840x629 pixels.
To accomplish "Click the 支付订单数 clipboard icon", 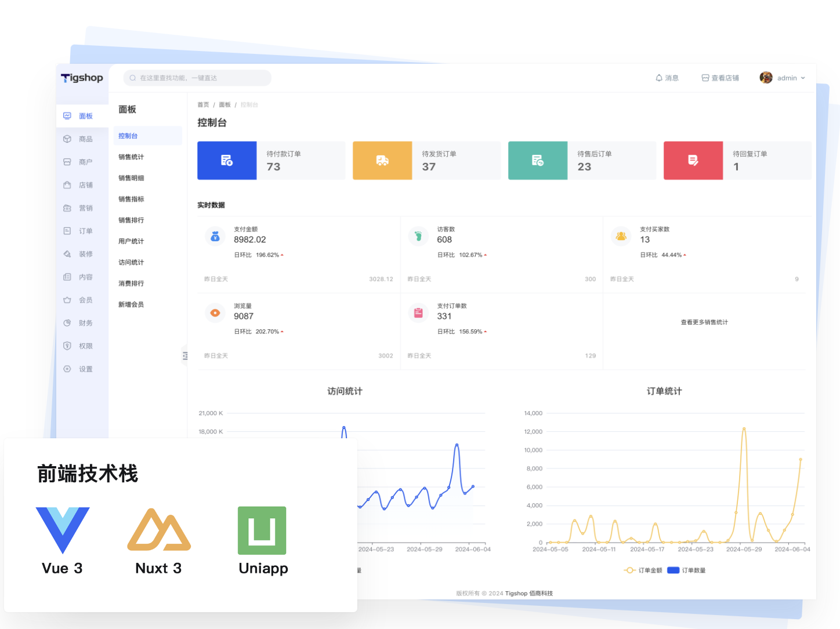I will (x=418, y=313).
